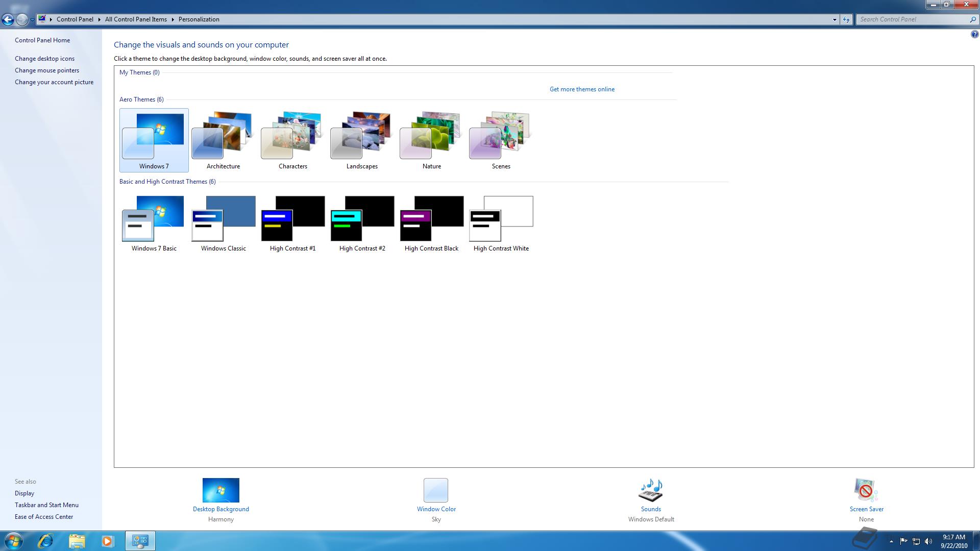Click Control Panel taskbar button
The image size is (980, 551).
coord(140,541)
